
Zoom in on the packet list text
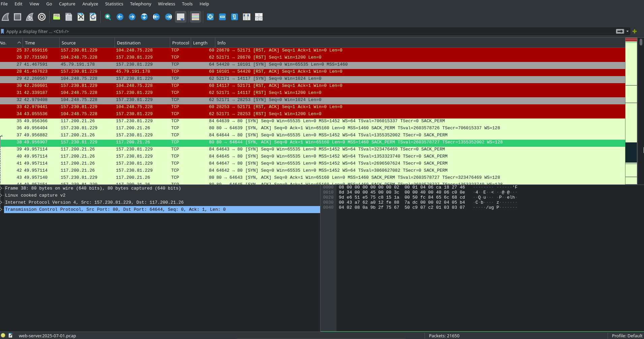210,16
